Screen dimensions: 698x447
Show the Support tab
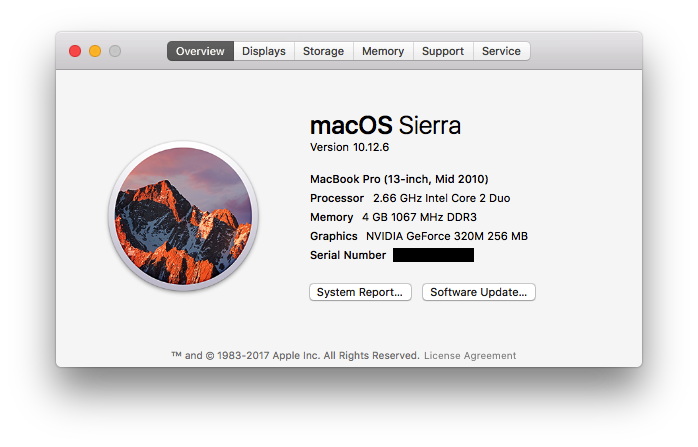[x=442, y=51]
